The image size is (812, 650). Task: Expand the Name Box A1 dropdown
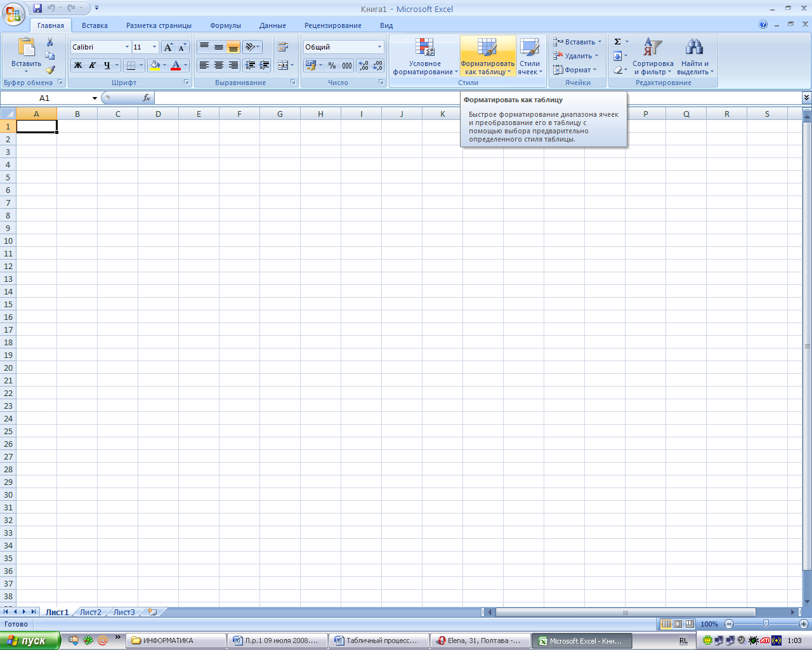coord(95,98)
